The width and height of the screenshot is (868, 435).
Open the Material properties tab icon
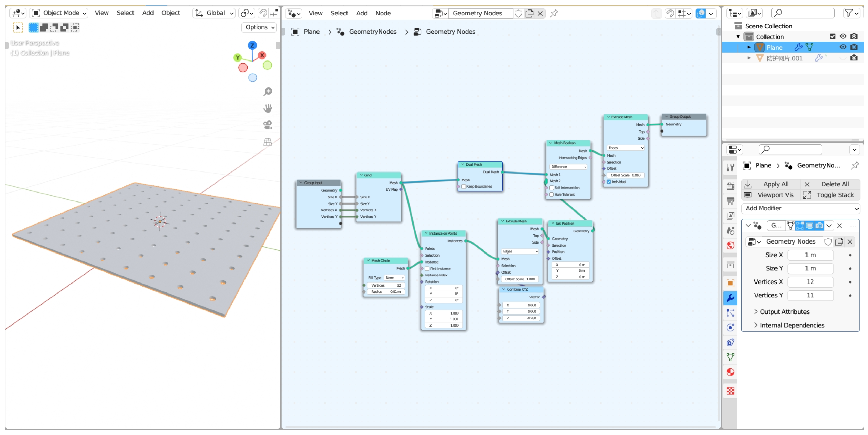point(730,372)
